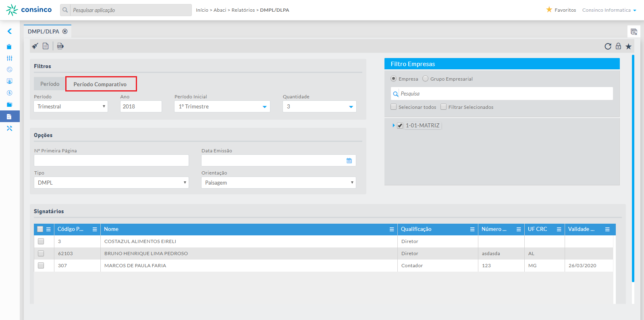Click the padlock icon
Viewport: 644px width, 320px height.
click(618, 46)
